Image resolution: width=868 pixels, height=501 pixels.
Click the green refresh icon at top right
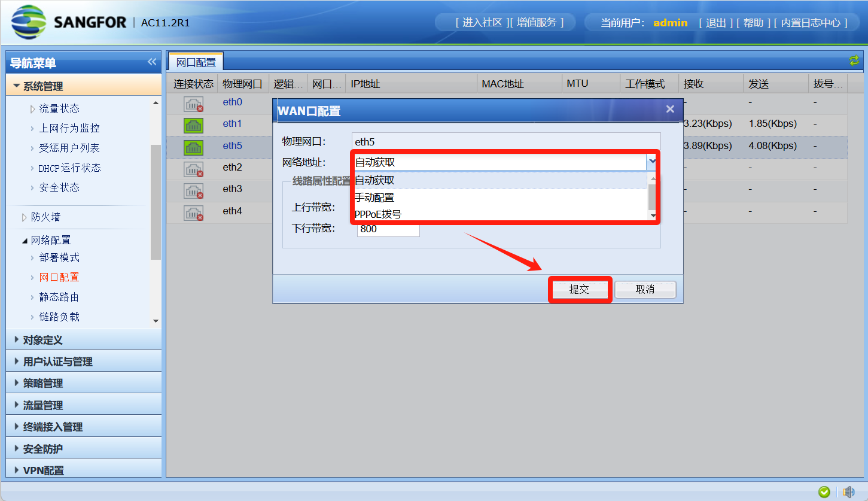(x=854, y=60)
